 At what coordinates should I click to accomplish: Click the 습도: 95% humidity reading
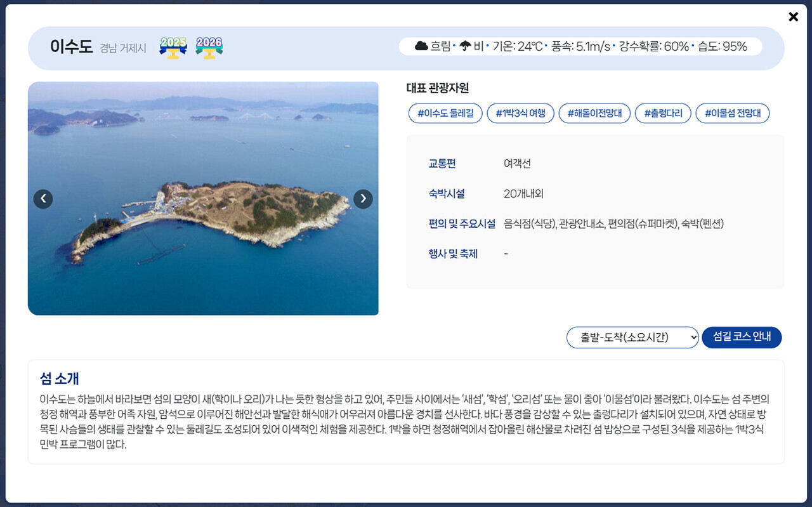(723, 46)
